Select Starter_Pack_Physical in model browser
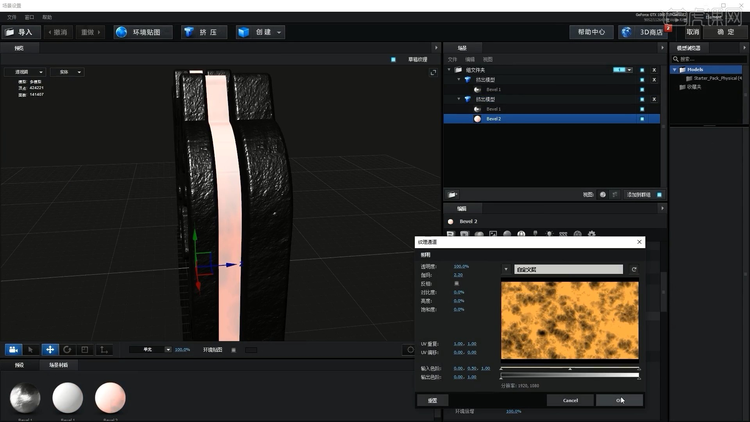The image size is (750, 422). pos(715,78)
